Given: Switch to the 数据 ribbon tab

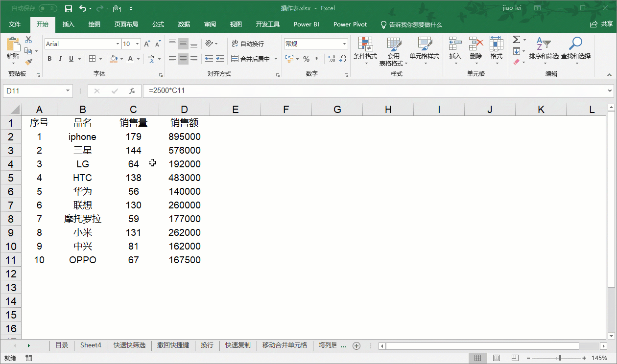Looking at the screenshot, I should tap(184, 24).
